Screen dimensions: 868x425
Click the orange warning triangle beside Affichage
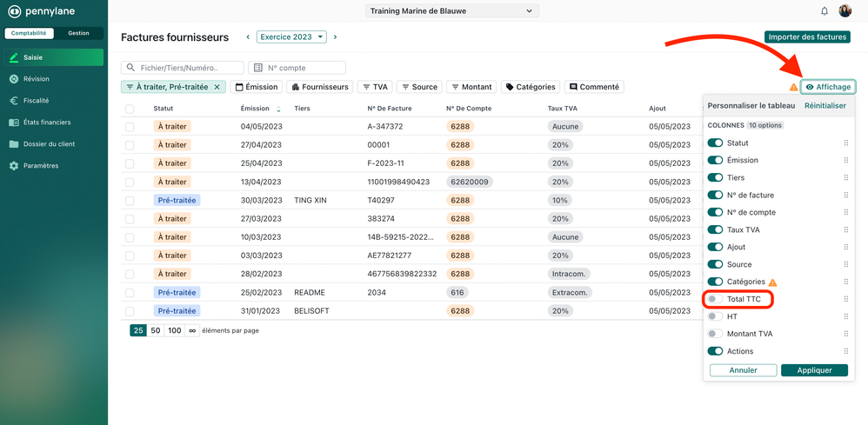(793, 88)
